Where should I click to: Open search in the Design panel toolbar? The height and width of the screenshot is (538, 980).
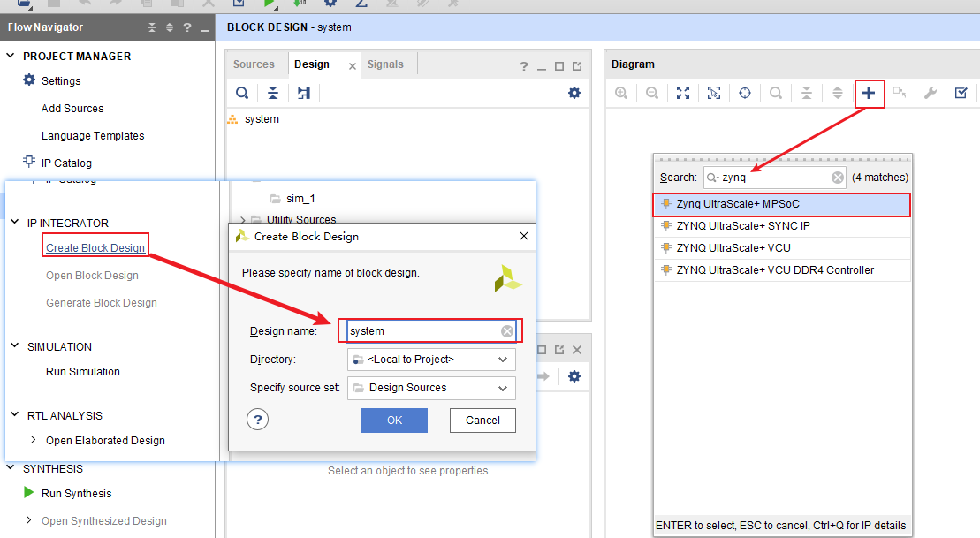point(242,93)
